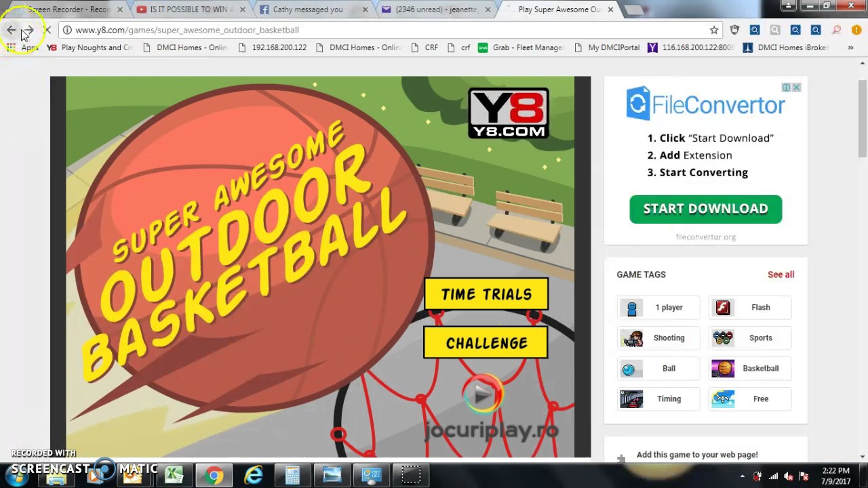Close the 'Cathy messaged you' Facebook tab
The height and width of the screenshot is (488, 868).
[x=365, y=9]
